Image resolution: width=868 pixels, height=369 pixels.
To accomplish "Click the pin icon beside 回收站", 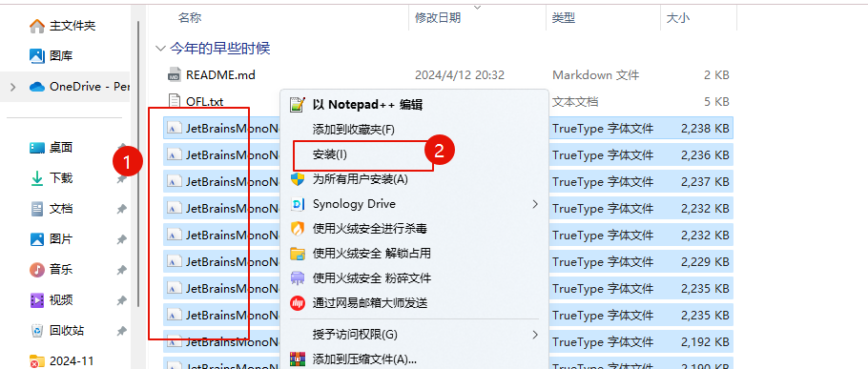I will point(122,331).
